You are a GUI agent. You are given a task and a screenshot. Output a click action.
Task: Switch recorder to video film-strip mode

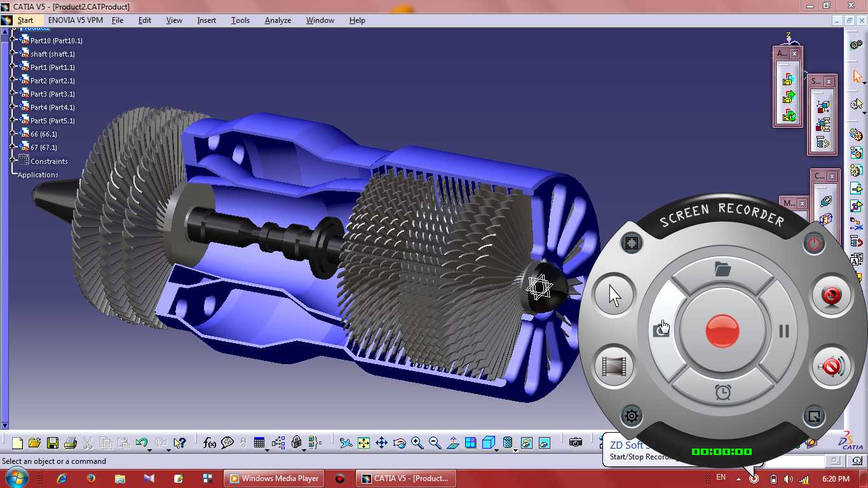[614, 366]
